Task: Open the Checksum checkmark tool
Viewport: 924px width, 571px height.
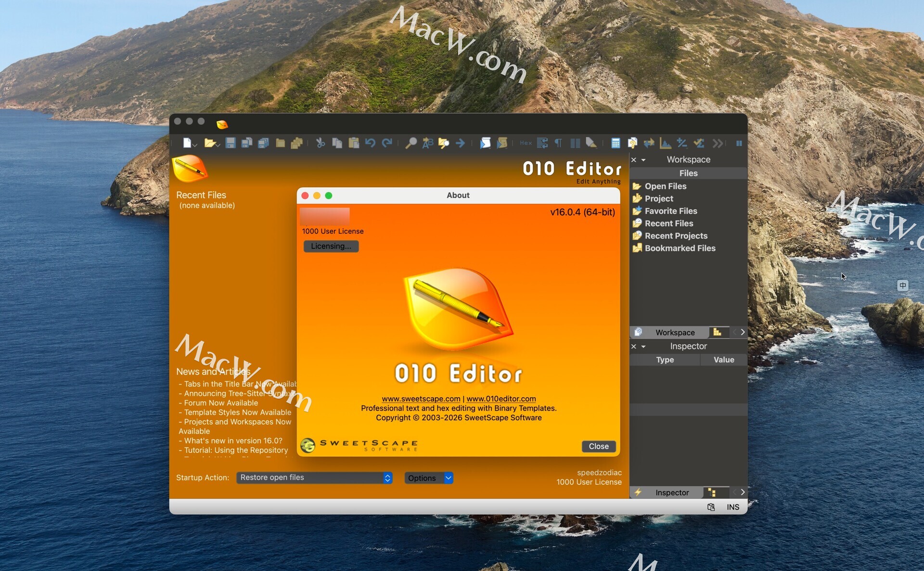Action: pos(699,143)
